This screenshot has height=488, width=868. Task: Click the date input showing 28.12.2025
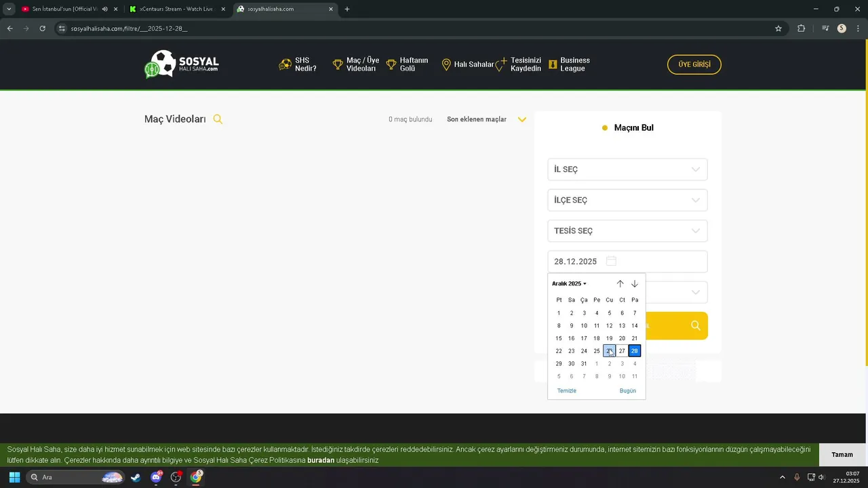(627, 262)
